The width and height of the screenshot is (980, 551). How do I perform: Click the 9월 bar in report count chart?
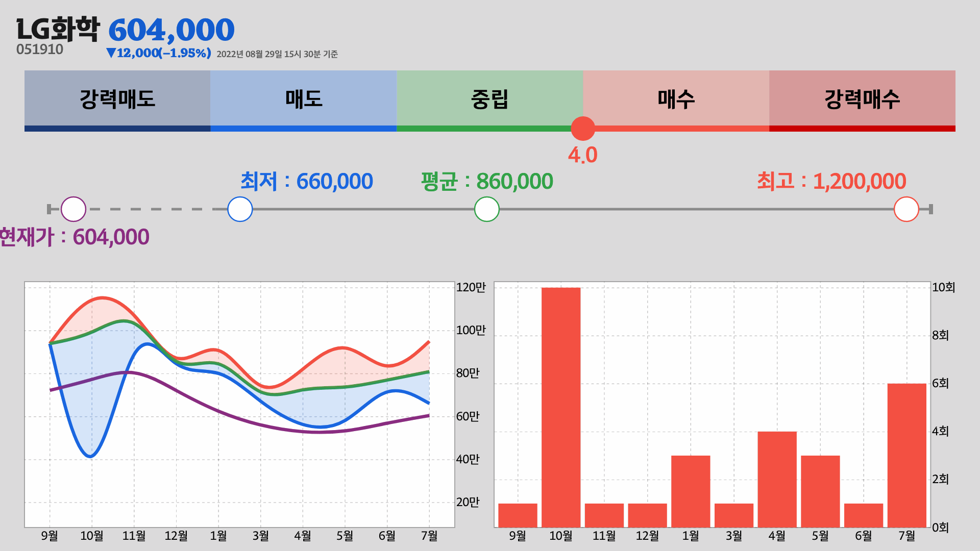(x=518, y=515)
